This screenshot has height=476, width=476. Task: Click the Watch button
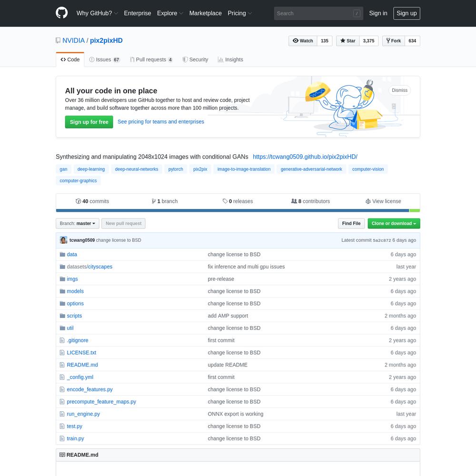(303, 40)
